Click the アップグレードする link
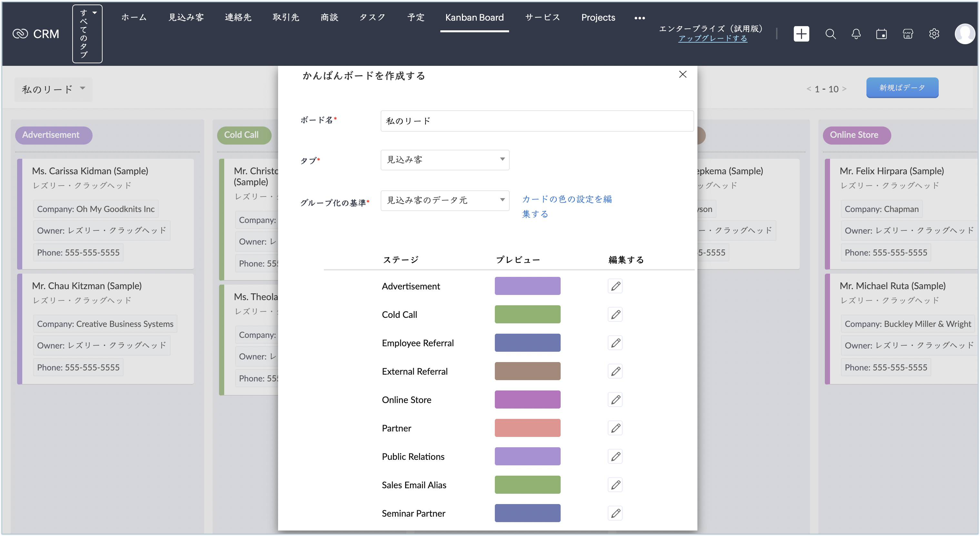The image size is (980, 536). (712, 38)
